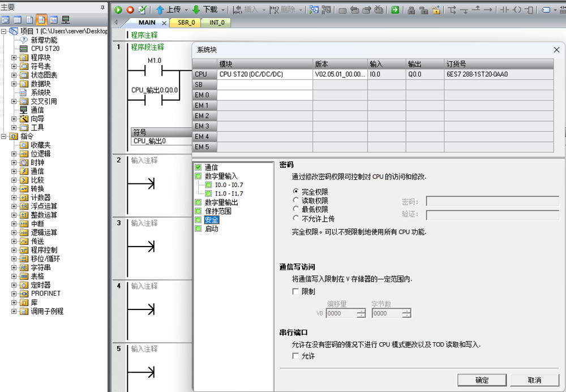Select 启动 in system block tree

(x=211, y=229)
